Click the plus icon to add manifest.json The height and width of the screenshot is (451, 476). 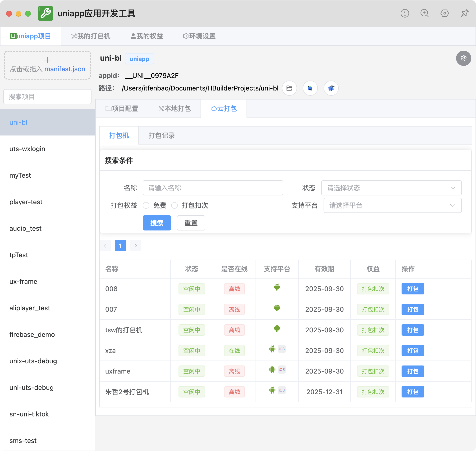(47, 60)
